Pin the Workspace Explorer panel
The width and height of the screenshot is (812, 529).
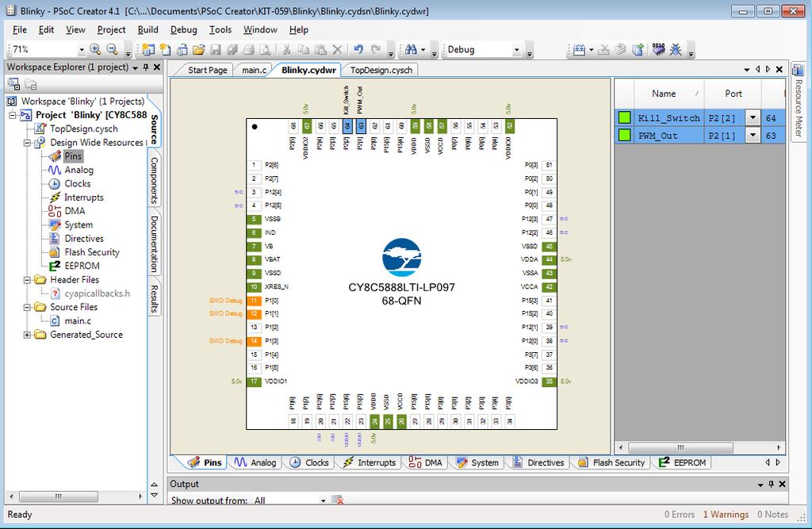click(x=146, y=67)
